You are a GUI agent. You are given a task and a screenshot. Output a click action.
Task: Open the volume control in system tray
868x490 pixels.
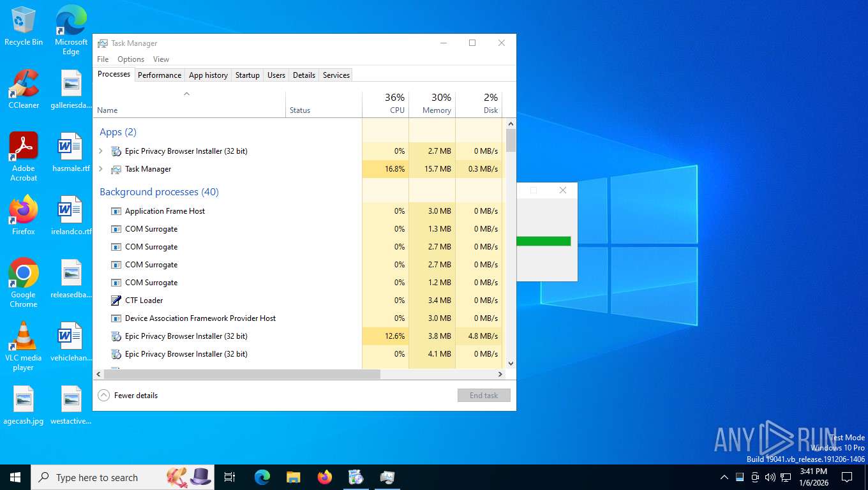click(x=770, y=477)
